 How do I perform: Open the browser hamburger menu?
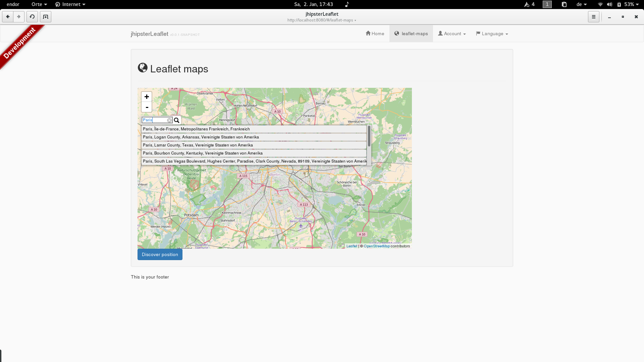coord(593,17)
